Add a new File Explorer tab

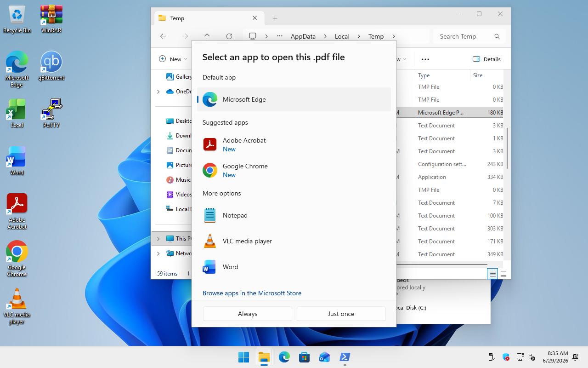click(275, 18)
